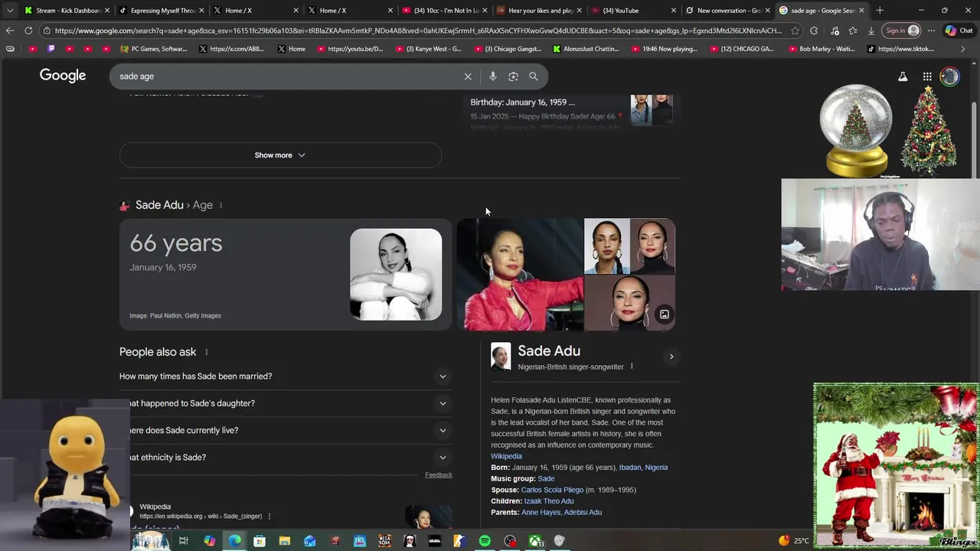Switch to Expressing Myself TikTok tab
The image size is (980, 551).
162,10
